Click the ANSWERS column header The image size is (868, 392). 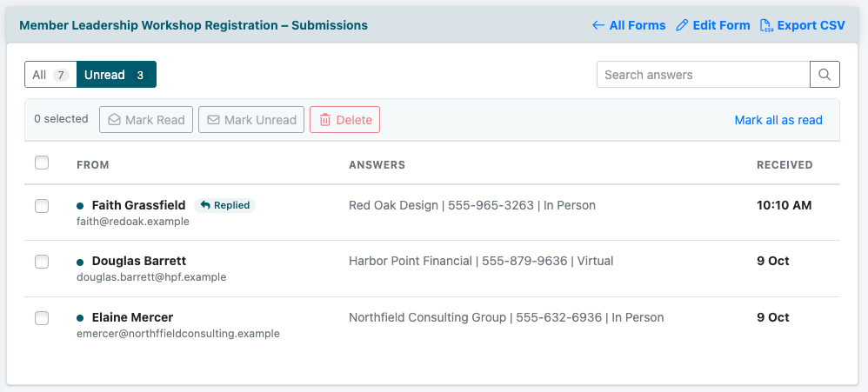377,165
